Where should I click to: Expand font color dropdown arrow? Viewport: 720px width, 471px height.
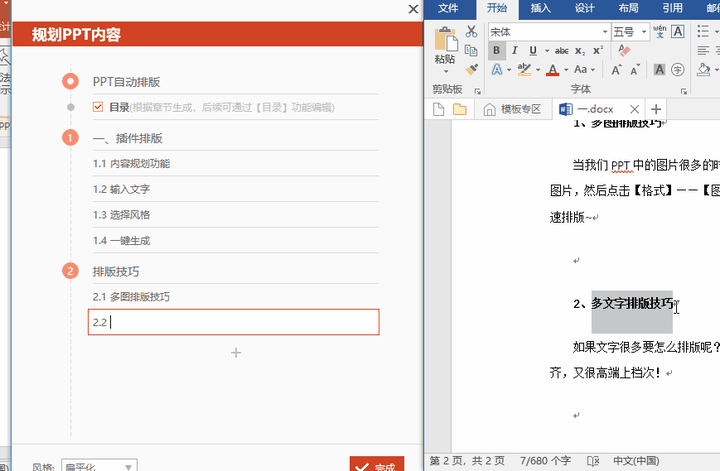click(566, 70)
